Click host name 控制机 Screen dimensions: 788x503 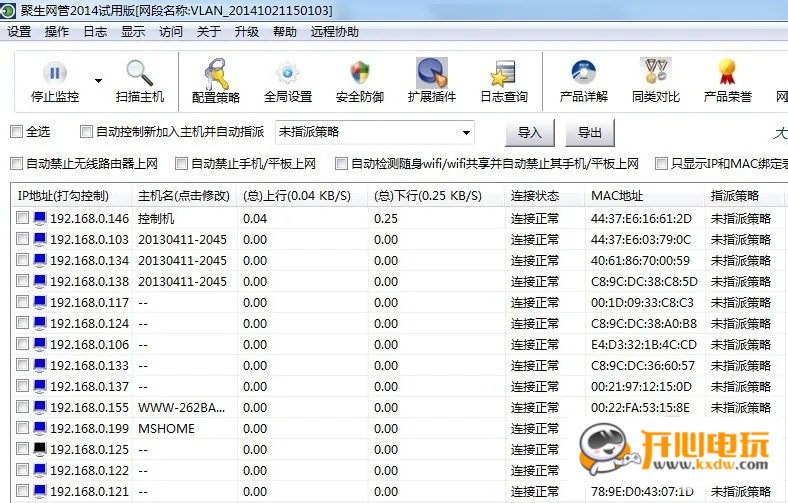click(156, 219)
